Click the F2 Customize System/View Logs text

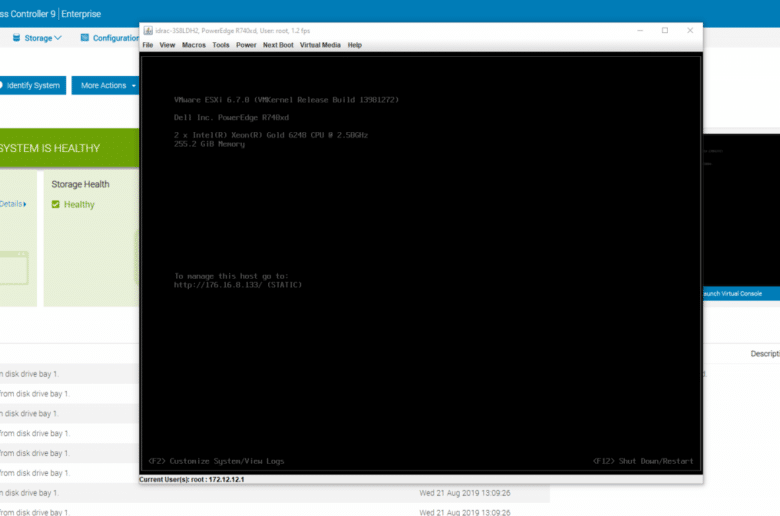pos(216,461)
